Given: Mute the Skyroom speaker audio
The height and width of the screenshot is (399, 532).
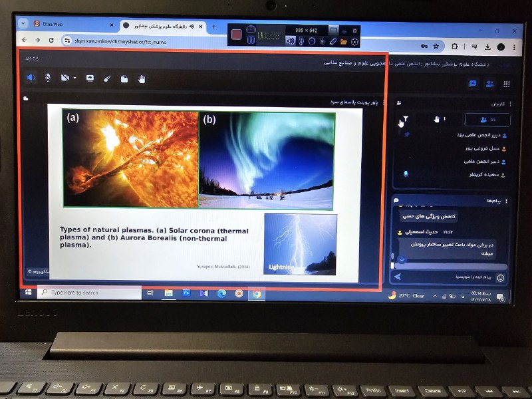Looking at the screenshot, I should coord(31,78).
